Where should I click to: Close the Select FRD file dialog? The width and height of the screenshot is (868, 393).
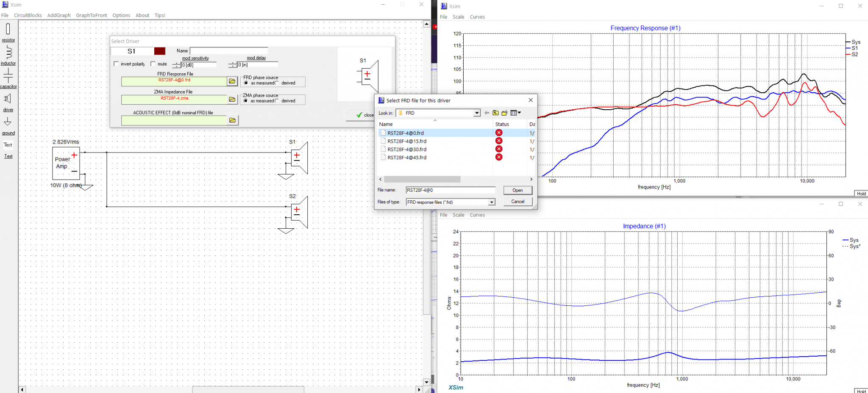click(x=531, y=100)
